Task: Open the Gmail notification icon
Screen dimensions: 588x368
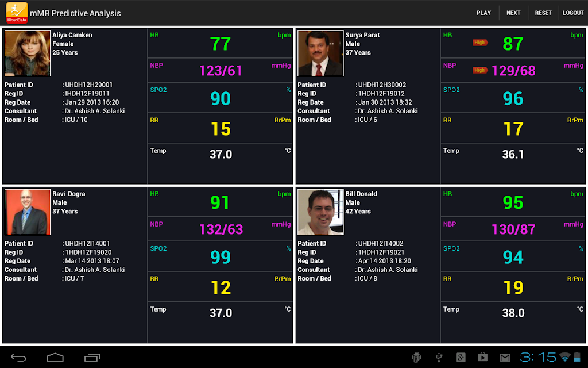Action: 505,358
